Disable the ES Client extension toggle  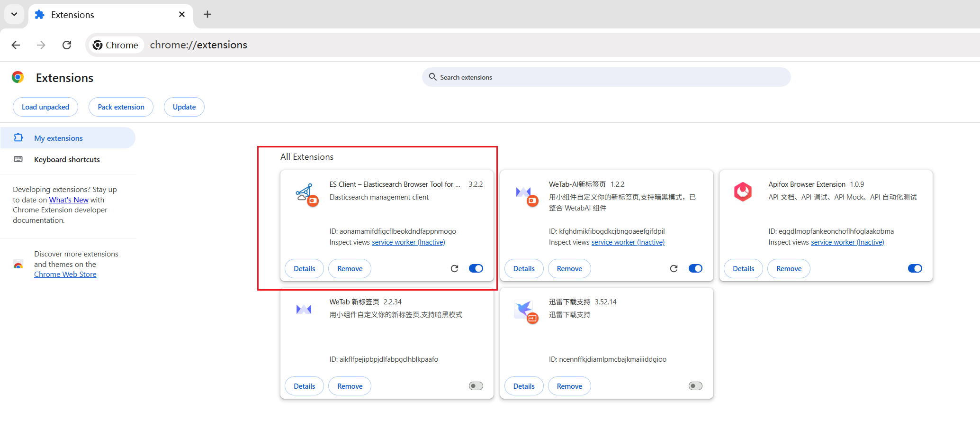[x=476, y=269]
